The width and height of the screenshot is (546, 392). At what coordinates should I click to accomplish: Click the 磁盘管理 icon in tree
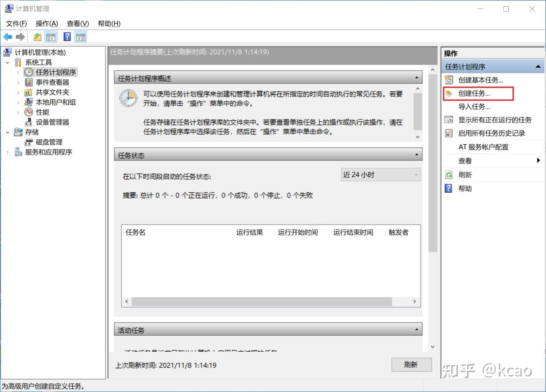point(28,142)
